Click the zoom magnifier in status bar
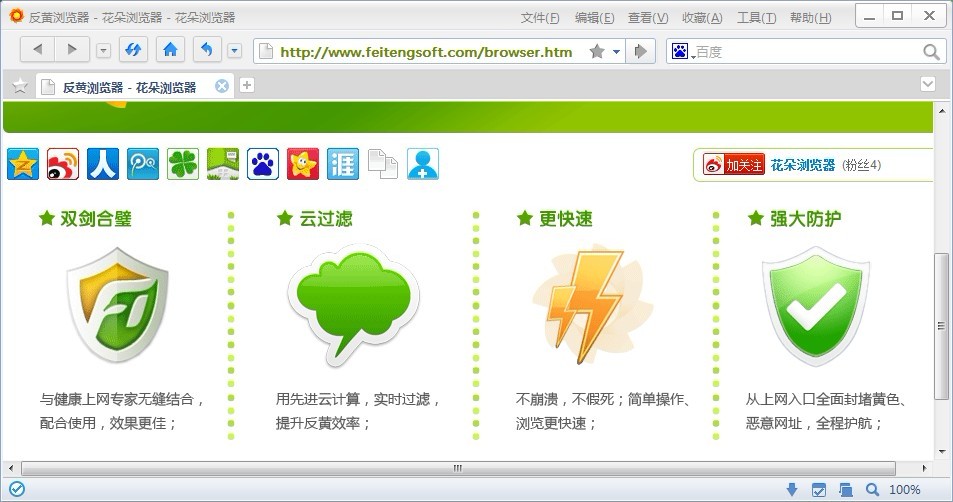The height and width of the screenshot is (502, 953). 872,489
